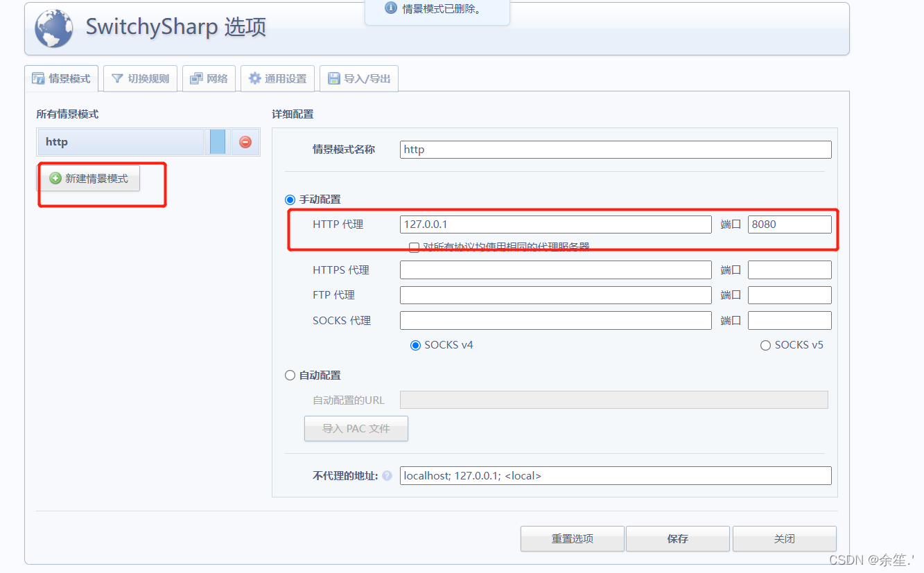The height and width of the screenshot is (573, 924).
Task: Open the 导入/导出 tab
Action: point(359,78)
